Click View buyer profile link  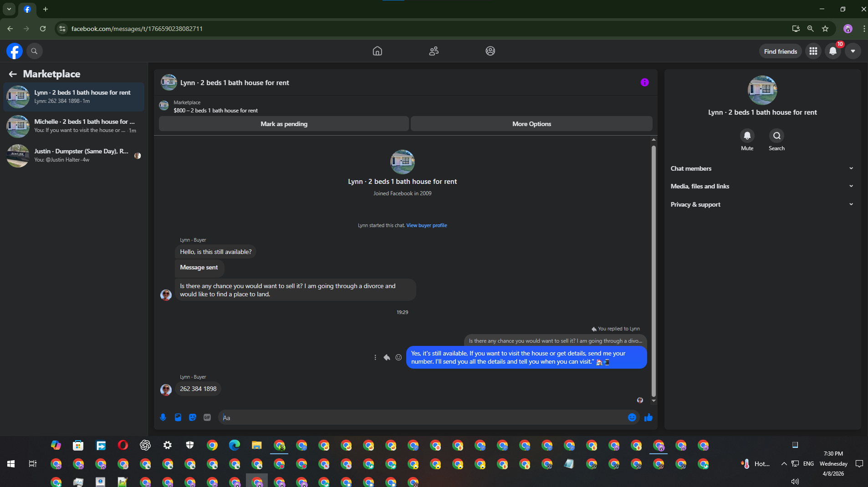coord(426,225)
